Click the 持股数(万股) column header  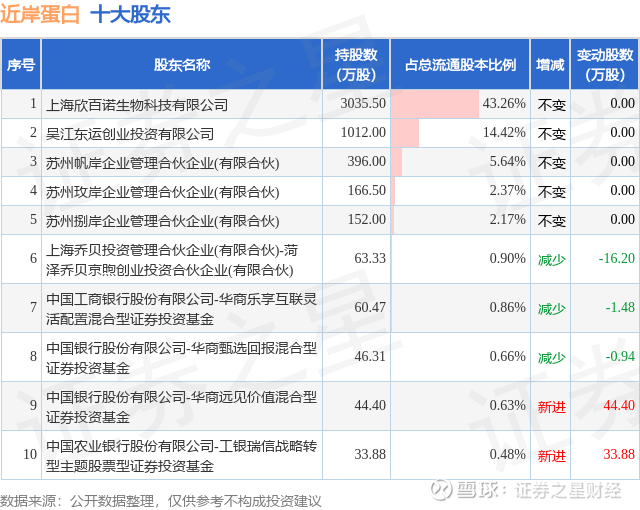pos(356,64)
